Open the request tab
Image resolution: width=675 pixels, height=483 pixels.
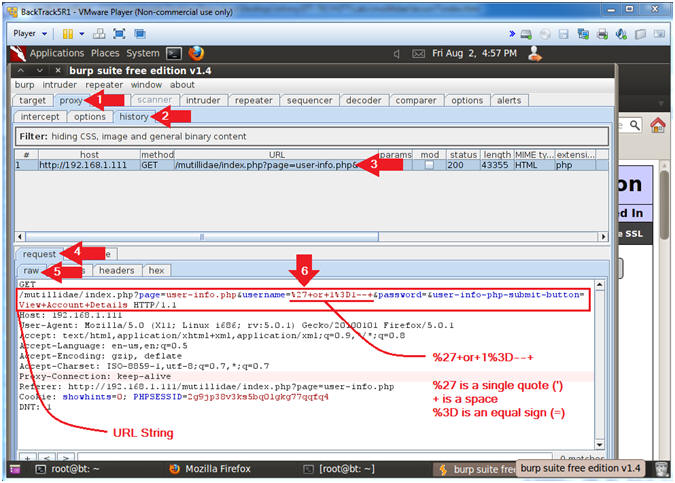(39, 254)
